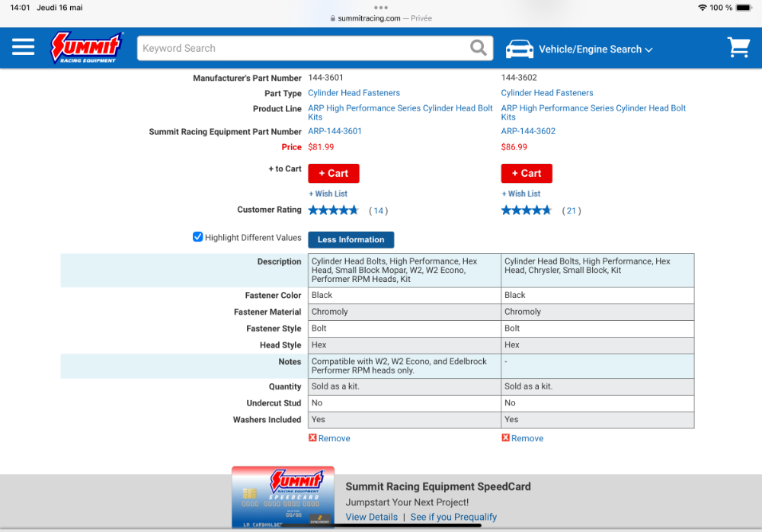The image size is (762, 532).
Task: Check the battery status icon
Action: pos(744,8)
